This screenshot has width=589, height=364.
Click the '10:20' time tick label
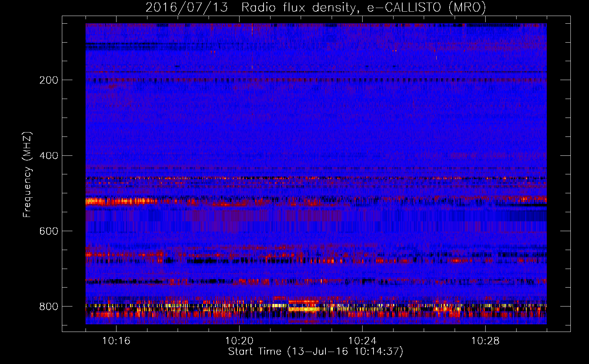tap(239, 341)
